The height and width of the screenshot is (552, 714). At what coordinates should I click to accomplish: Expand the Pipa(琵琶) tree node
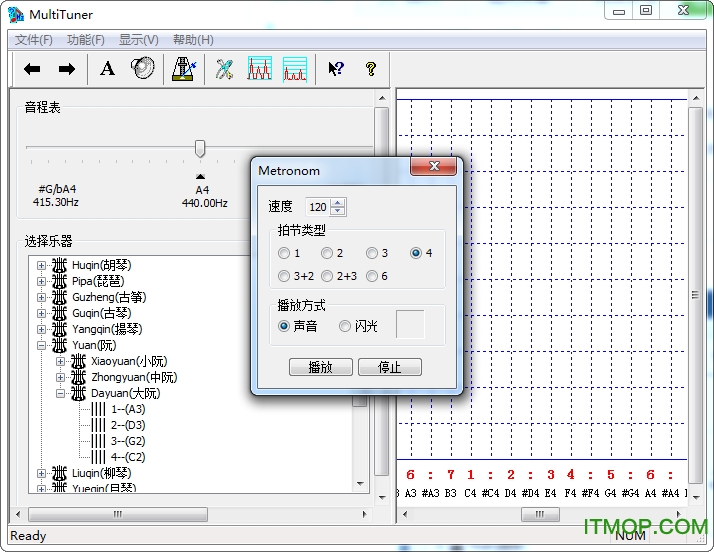click(41, 281)
